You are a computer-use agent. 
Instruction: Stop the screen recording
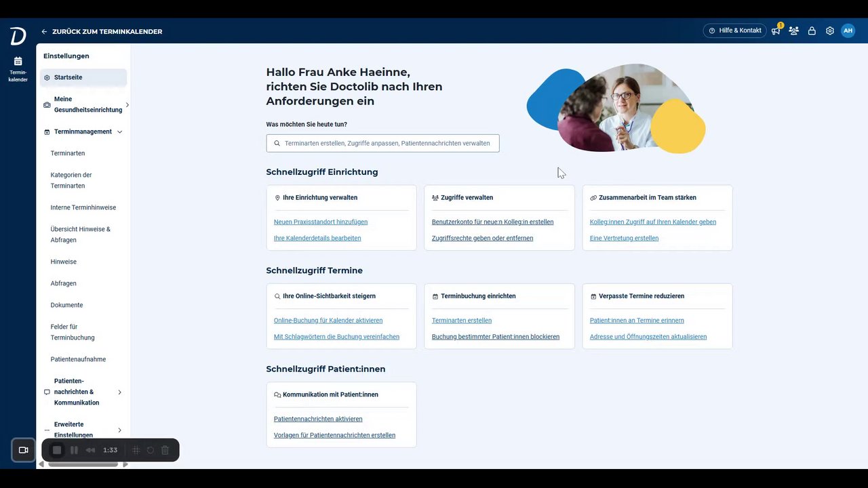(x=57, y=450)
